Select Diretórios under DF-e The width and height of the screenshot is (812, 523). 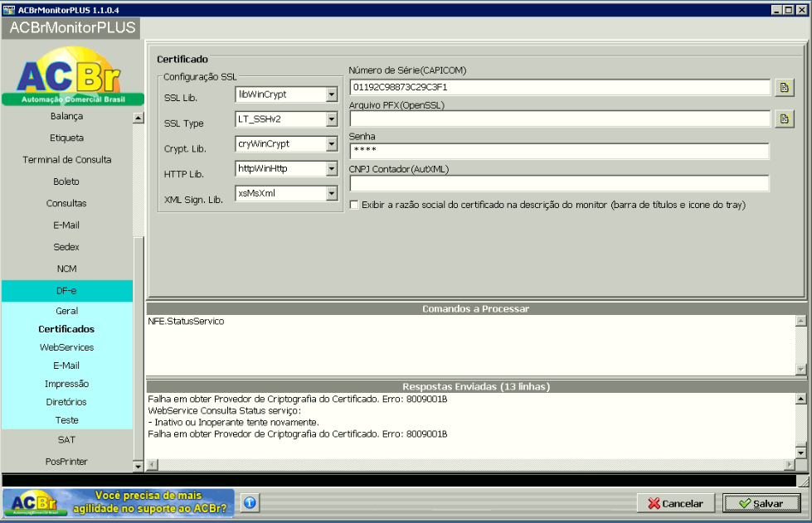[x=67, y=402]
